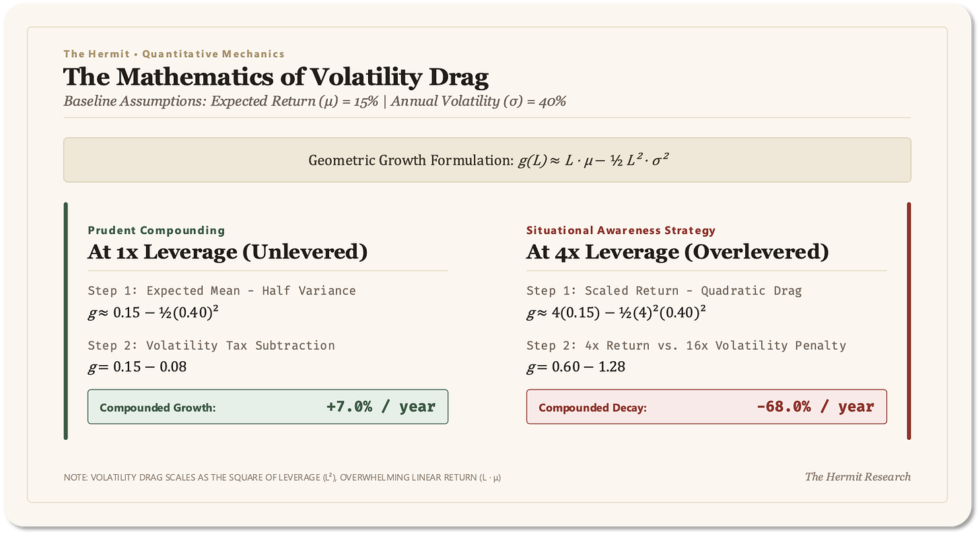Screen dimensions: 980x536
Task: Click the green vertical bar on left card
Action: coord(65,321)
